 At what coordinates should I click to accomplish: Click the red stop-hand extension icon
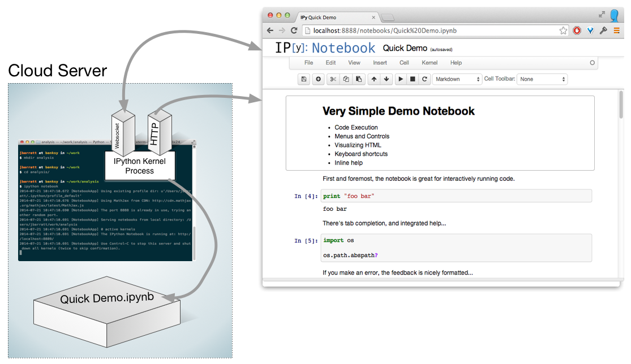pyautogui.click(x=577, y=31)
